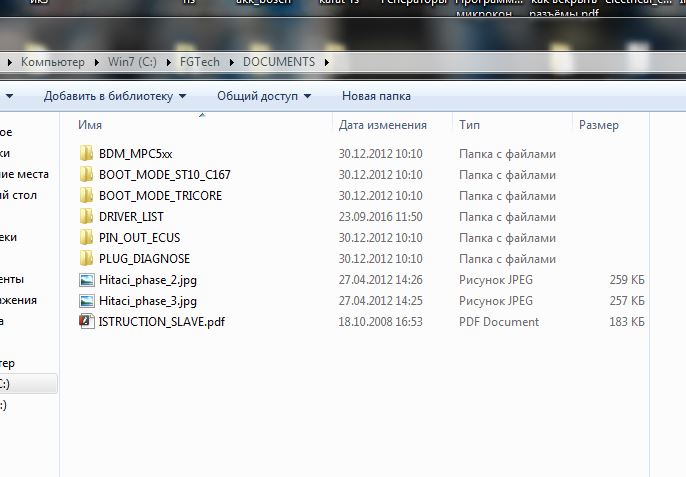Click the 18.10.2008 16:53 date cell

tap(380, 322)
